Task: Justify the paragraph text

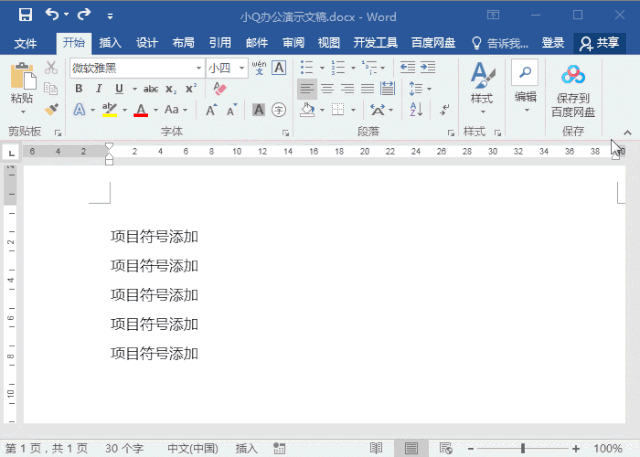Action: (367, 89)
